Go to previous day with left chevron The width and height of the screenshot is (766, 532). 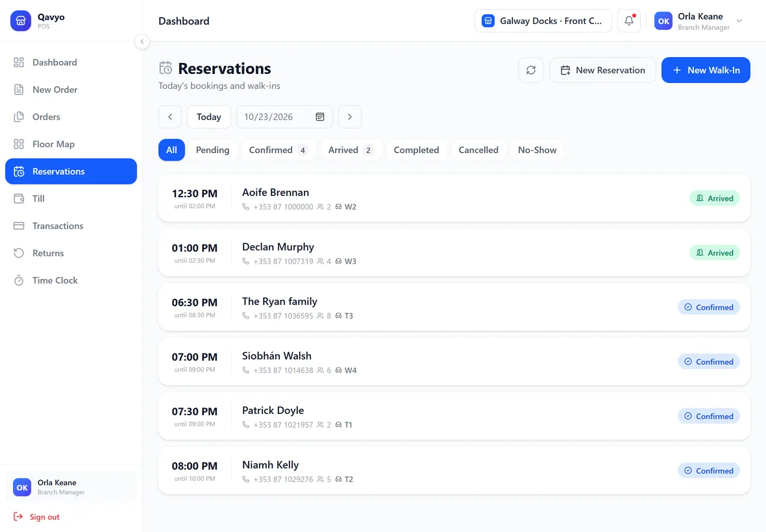click(x=170, y=117)
